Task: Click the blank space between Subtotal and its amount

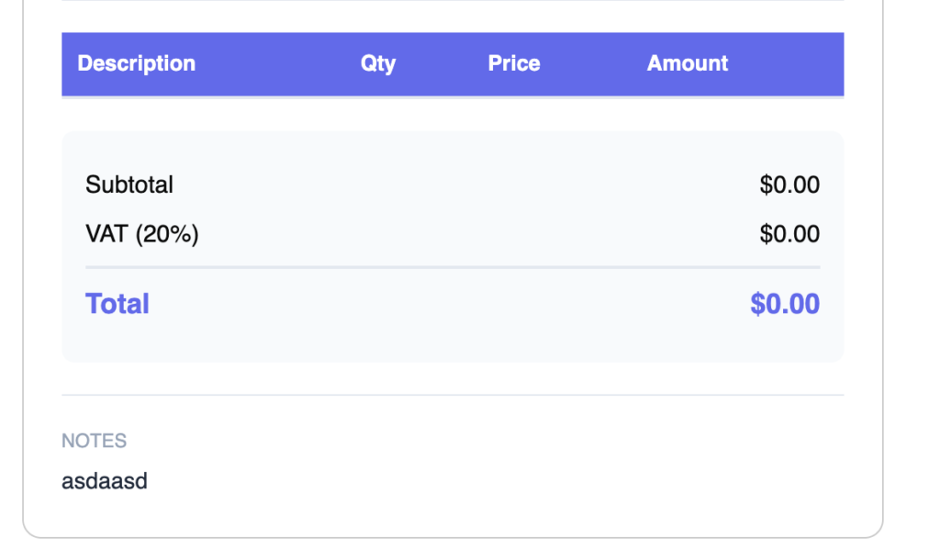Action: (x=459, y=185)
